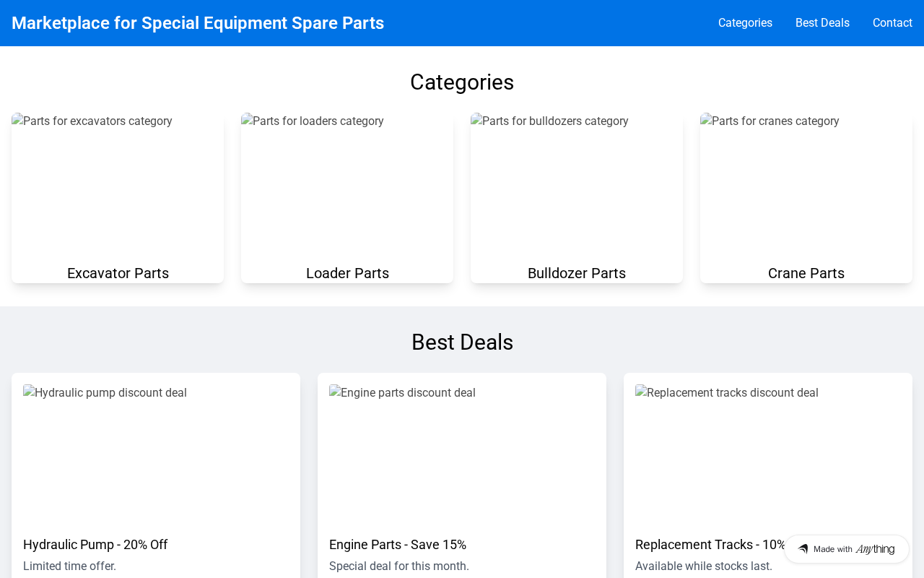924x578 pixels.
Task: Click the Marketplace site title in header
Action: coord(198,23)
